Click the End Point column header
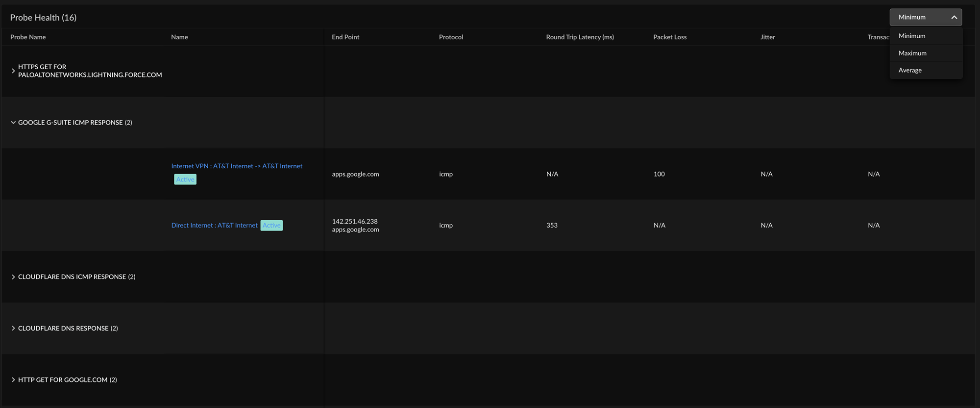The width and height of the screenshot is (980, 408). [345, 37]
